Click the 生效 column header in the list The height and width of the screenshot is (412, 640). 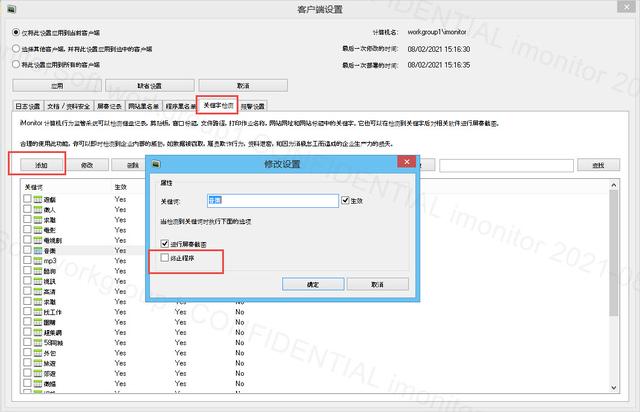[x=120, y=187]
